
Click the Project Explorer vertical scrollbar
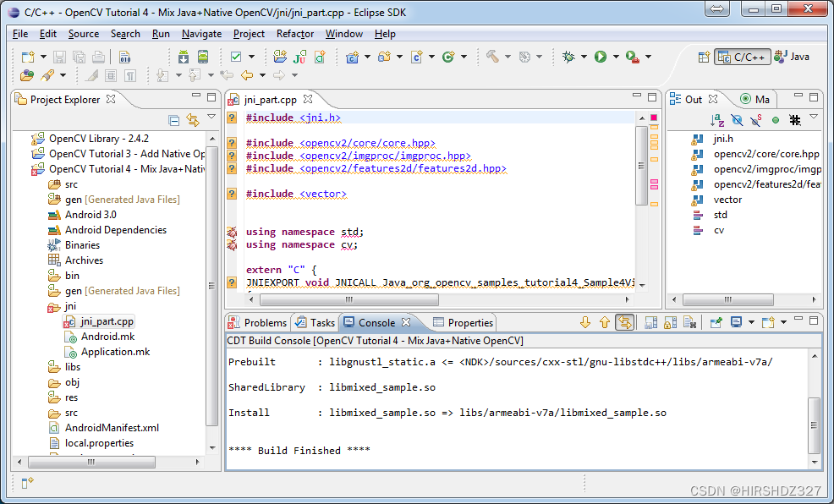pos(212,286)
